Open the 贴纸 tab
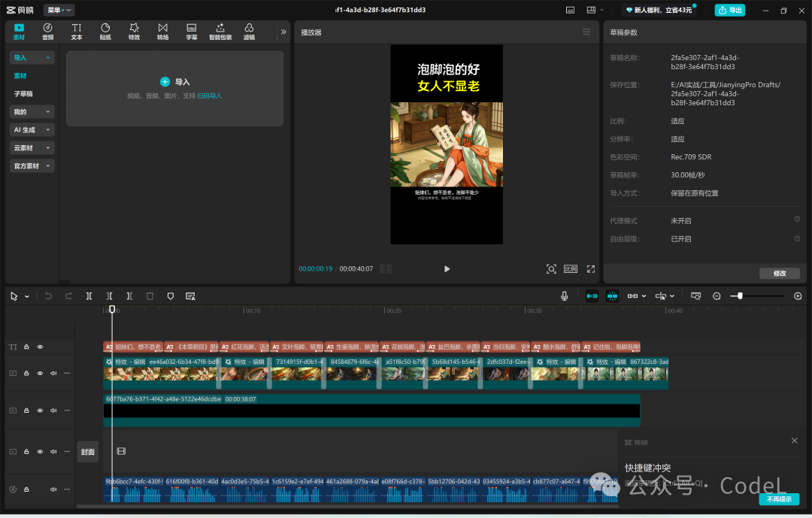Viewport: 812px width, 518px height. click(x=105, y=32)
